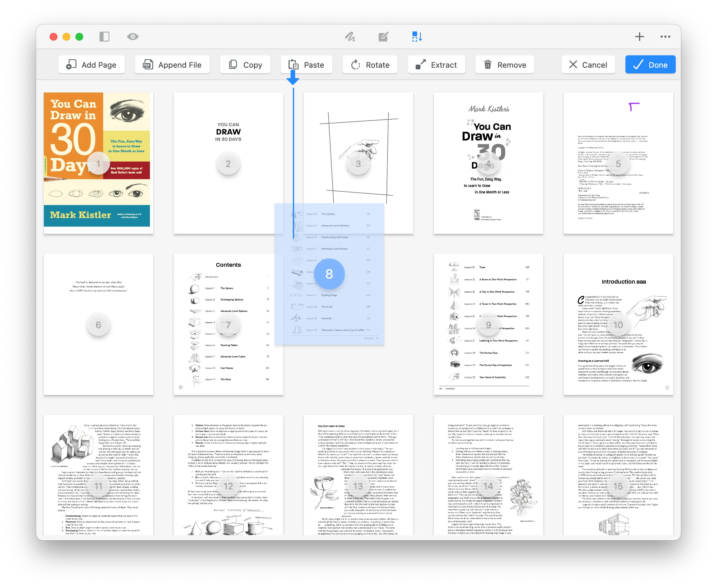Select page 6 dedication thumbnail
Screen dimensions: 717x588
98,325
